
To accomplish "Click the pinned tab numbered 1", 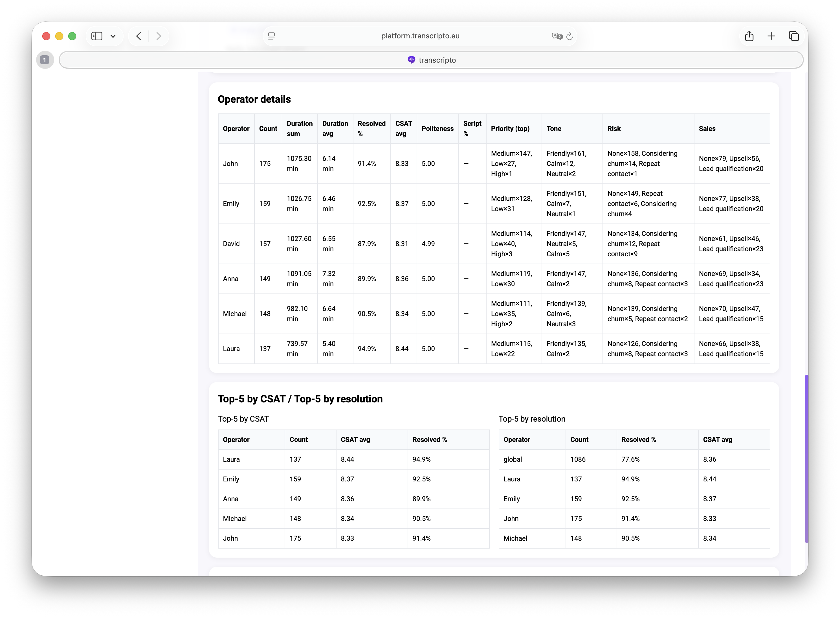I will click(45, 60).
